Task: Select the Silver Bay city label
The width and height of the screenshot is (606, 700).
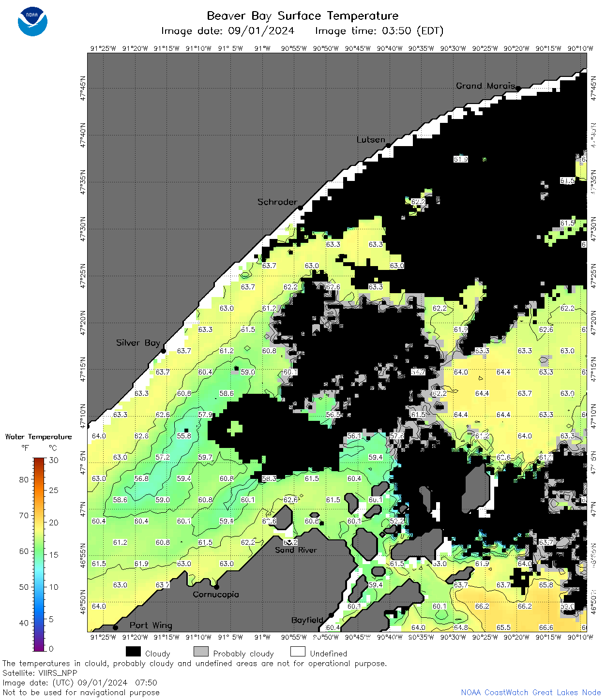Action: click(x=138, y=343)
